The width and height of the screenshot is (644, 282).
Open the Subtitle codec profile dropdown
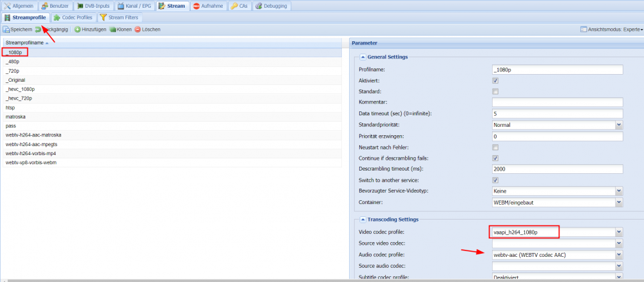619,277
